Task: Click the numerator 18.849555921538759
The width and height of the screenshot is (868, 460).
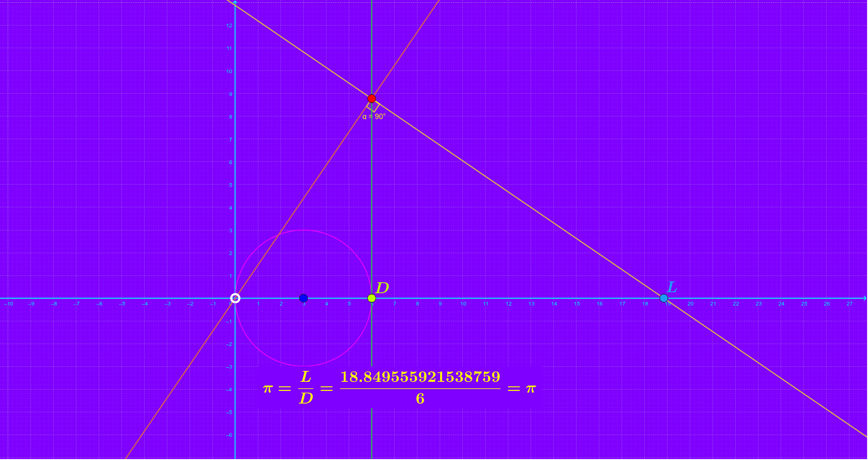Action: (420, 377)
